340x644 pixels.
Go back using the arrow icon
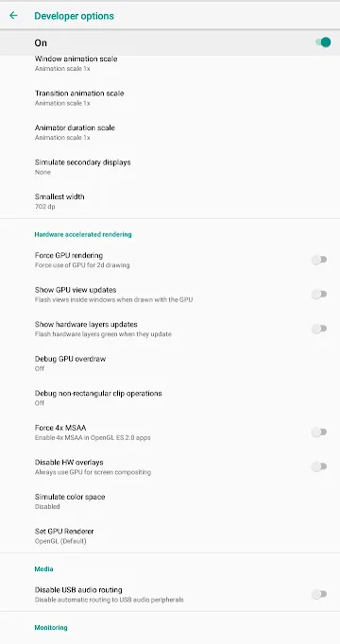(x=13, y=16)
